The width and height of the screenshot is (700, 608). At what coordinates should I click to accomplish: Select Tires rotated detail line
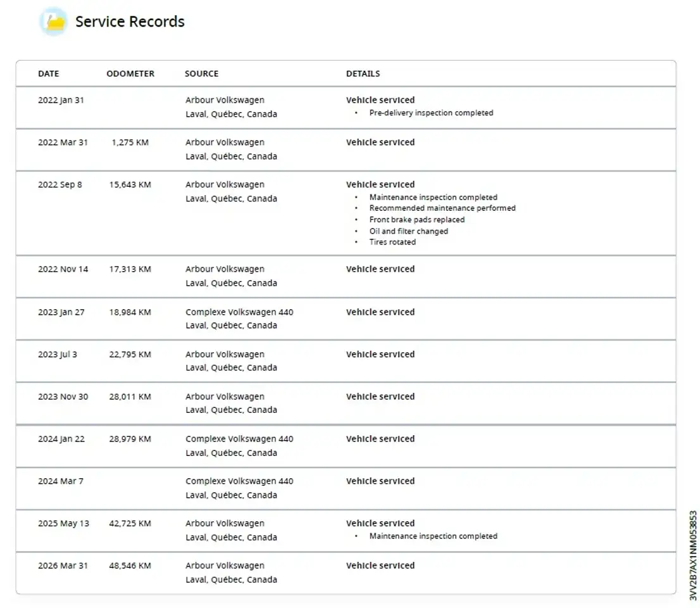click(392, 242)
